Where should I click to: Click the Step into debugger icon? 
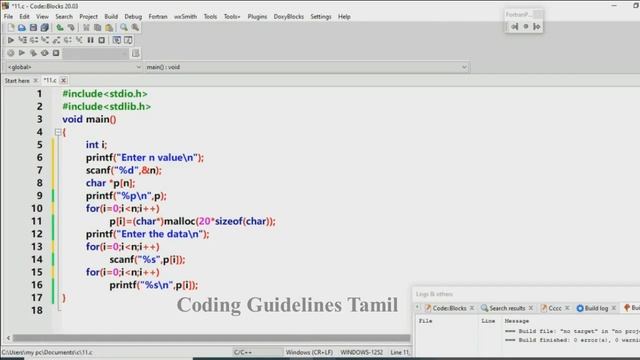(45, 40)
